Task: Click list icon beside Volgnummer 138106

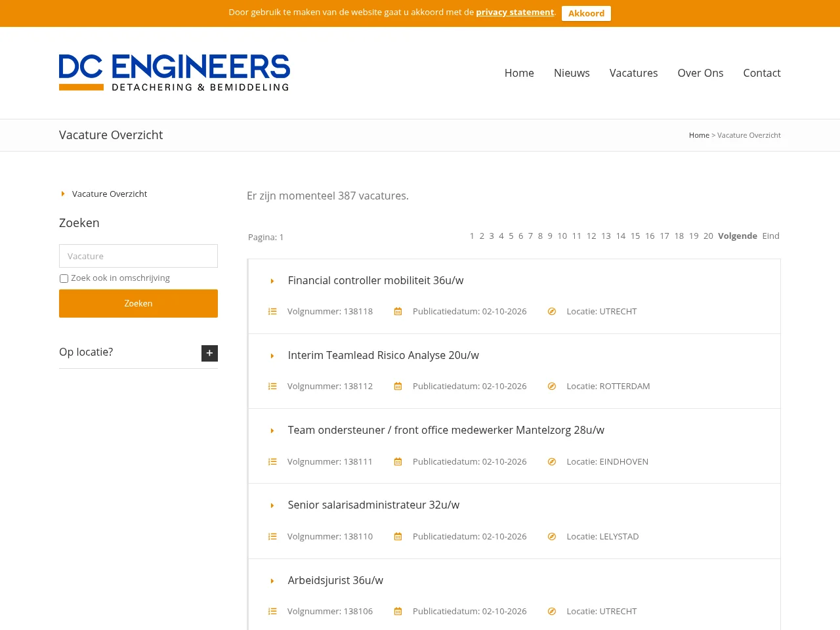Action: click(272, 612)
